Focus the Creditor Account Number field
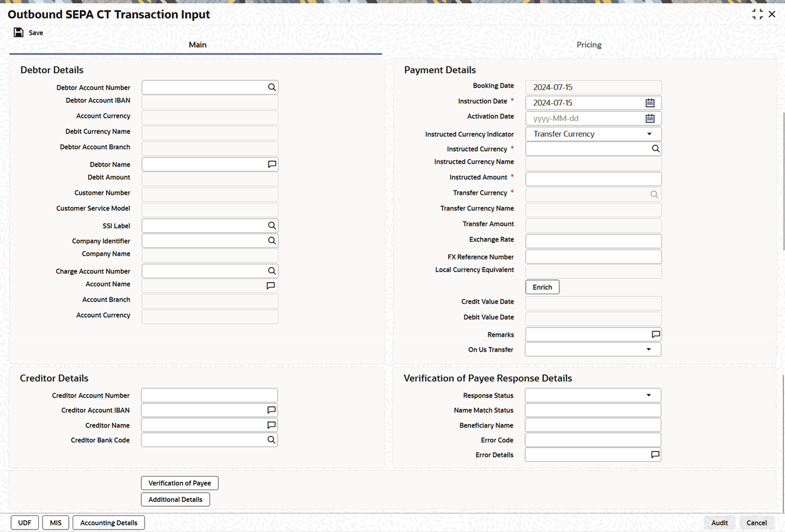Screen dimensions: 785x532 pyautogui.click(x=210, y=395)
